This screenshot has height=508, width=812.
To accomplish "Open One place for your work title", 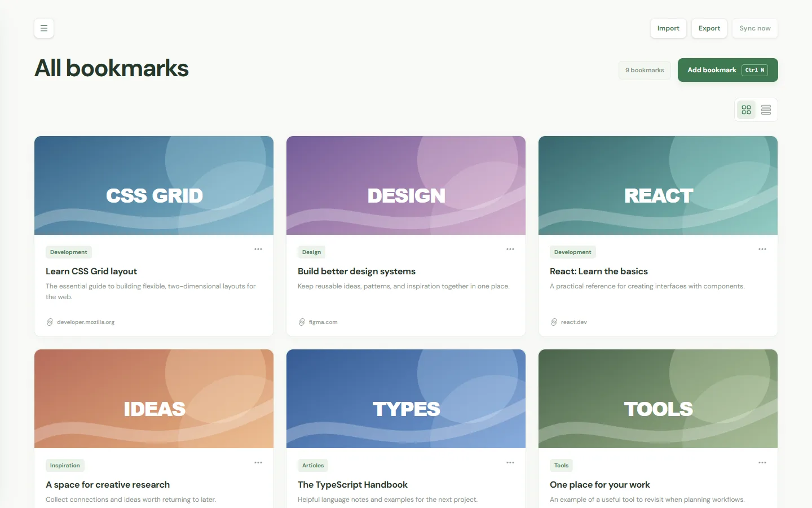I will coord(600,485).
